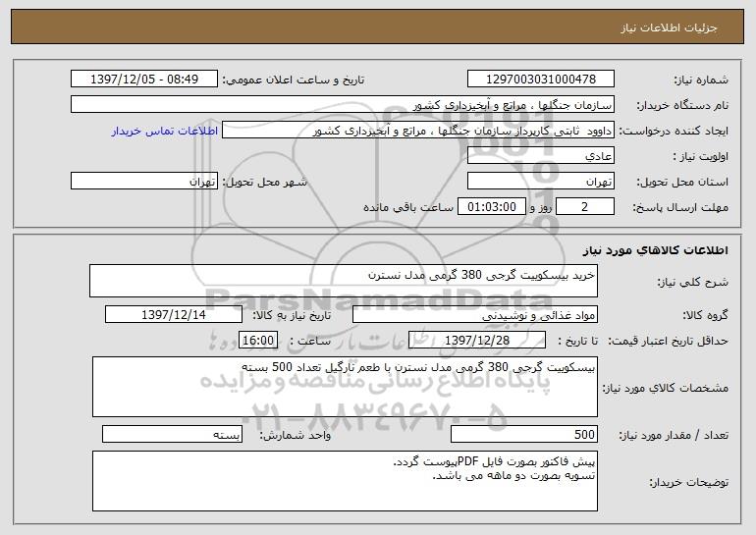The height and width of the screenshot is (535, 756).
Task: Click the label تاریخ نیاز به کالا
Action: point(292,315)
